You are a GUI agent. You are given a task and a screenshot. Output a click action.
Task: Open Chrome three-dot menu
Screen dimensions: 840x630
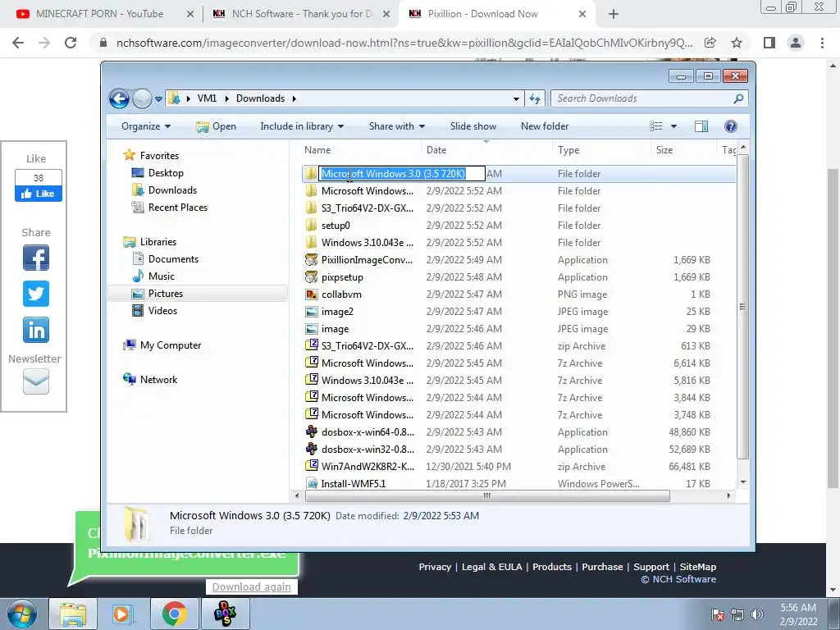pos(822,43)
